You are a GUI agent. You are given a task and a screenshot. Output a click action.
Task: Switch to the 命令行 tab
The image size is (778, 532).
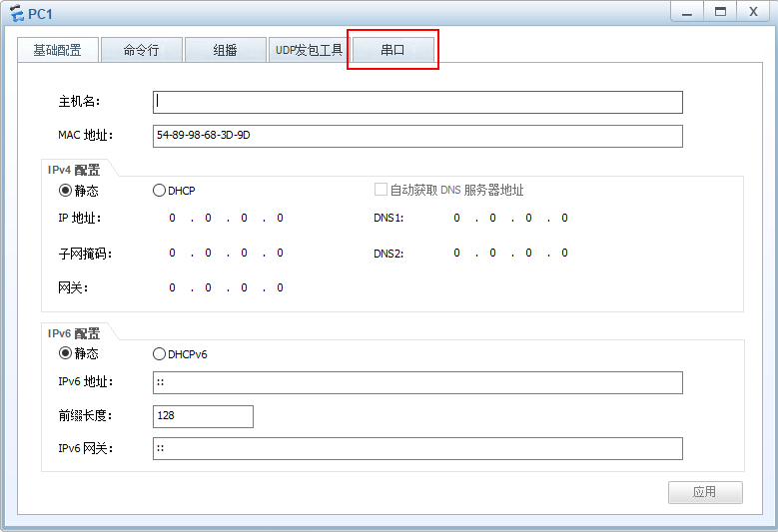click(x=142, y=50)
